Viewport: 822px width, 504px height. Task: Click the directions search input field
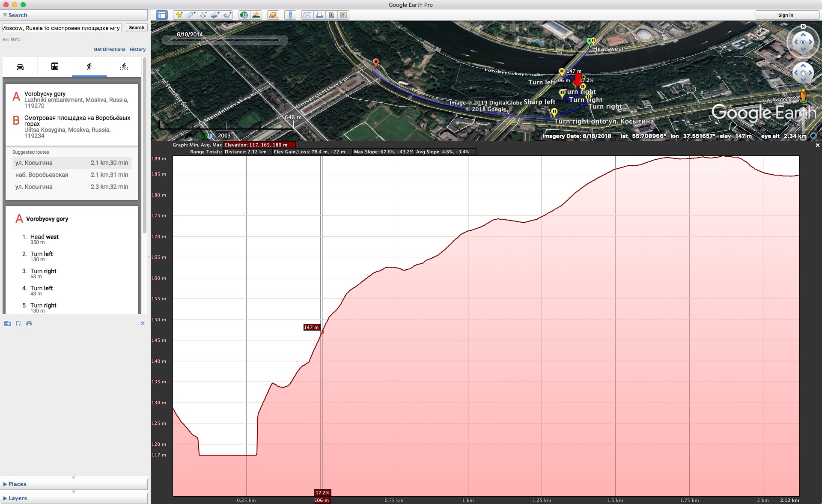pos(62,28)
